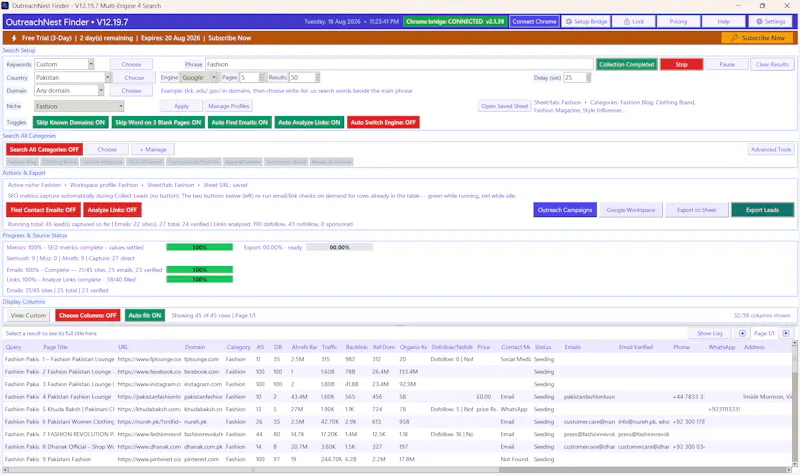Open the Help menu item

click(x=723, y=21)
